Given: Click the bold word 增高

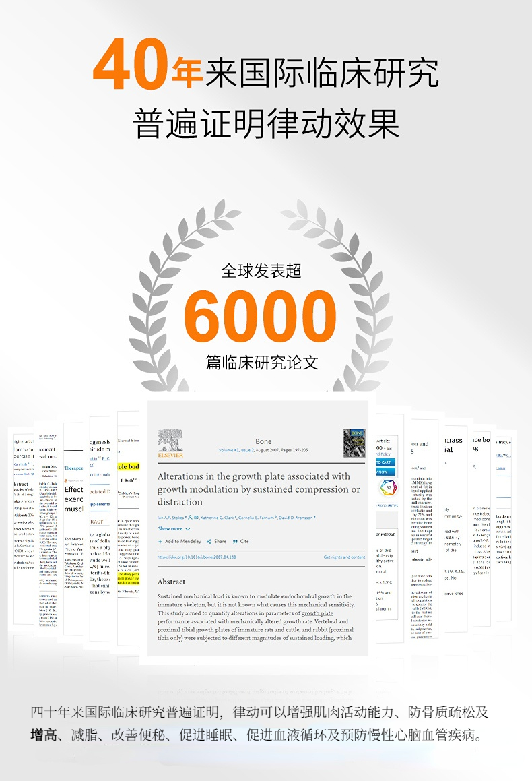Looking at the screenshot, I should tap(44, 735).
